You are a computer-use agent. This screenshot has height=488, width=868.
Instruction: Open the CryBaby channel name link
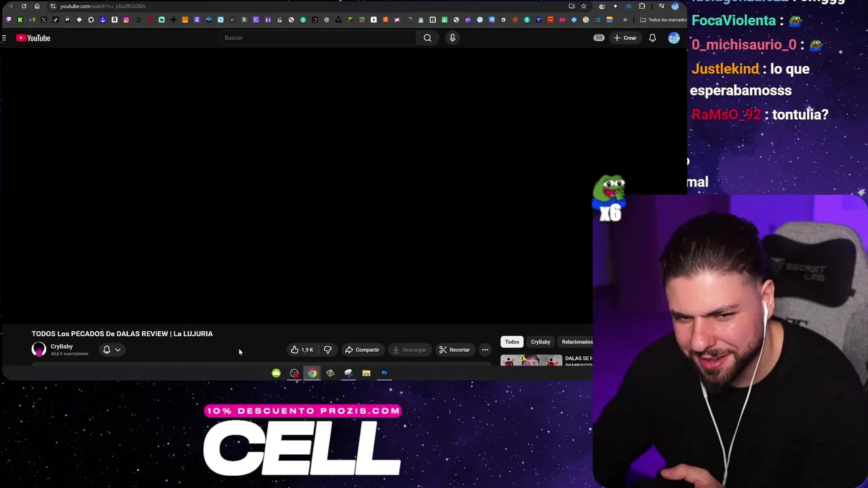62,346
